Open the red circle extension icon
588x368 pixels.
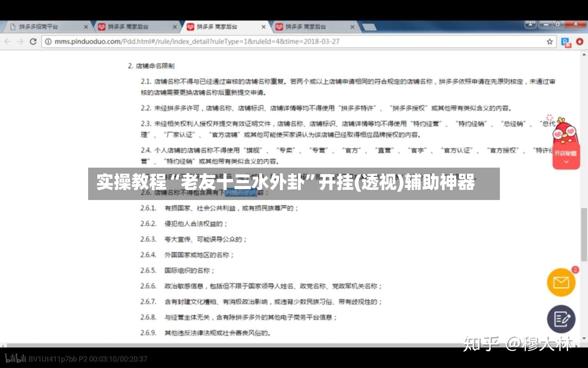(x=580, y=42)
